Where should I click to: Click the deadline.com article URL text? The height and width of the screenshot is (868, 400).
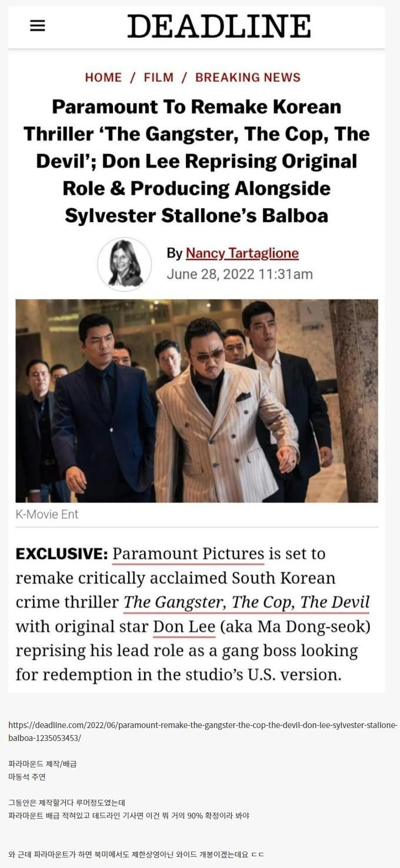pos(203,732)
